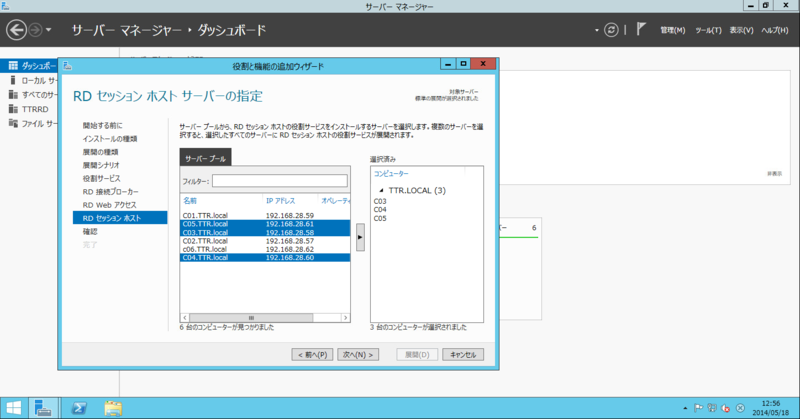Click the Server Manager taskbar icon
Image resolution: width=800 pixels, height=419 pixels.
coord(43,408)
